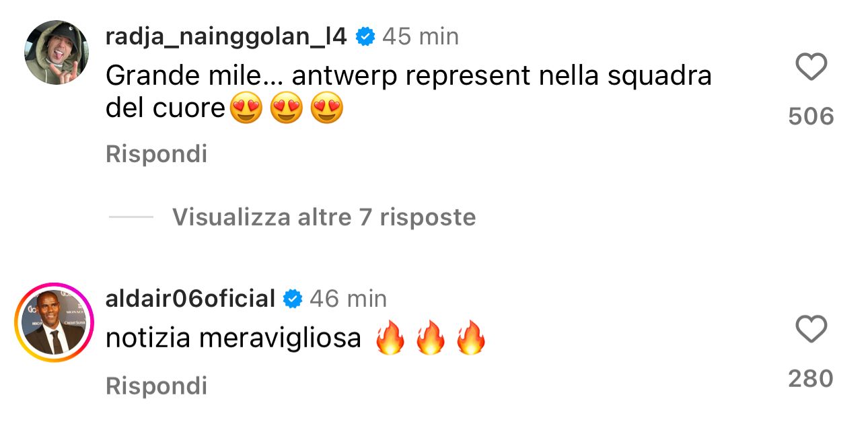The image size is (868, 428).
Task: Open radja_nainggolan_l4's profile picture
Action: click(x=57, y=52)
